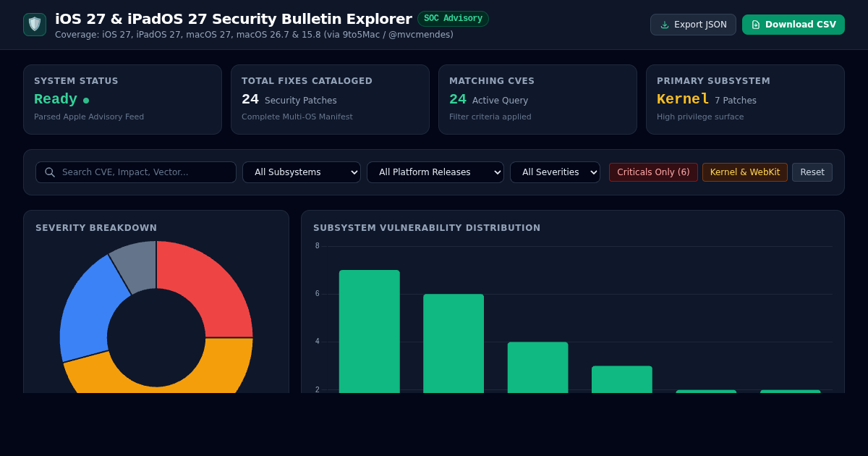
Task: Click the file icon in Download CSV
Action: coord(756,25)
